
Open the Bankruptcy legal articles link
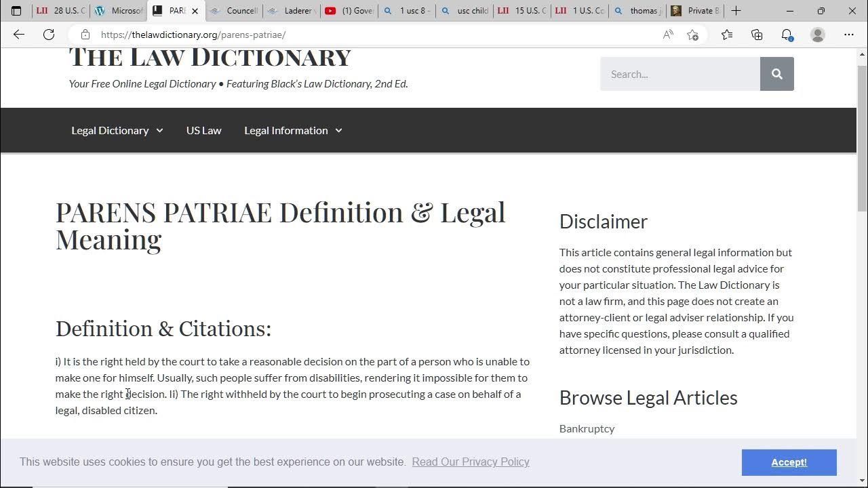(587, 428)
